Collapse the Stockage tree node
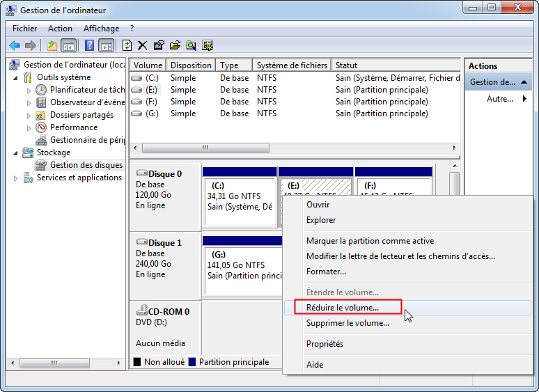The height and width of the screenshot is (392, 539). point(15,153)
